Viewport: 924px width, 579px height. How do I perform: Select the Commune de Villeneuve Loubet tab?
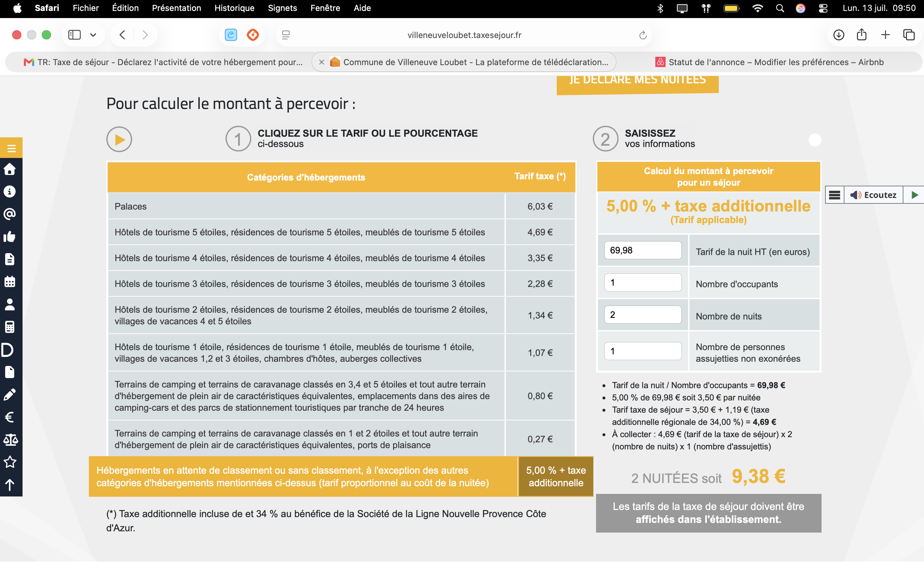[x=464, y=62]
